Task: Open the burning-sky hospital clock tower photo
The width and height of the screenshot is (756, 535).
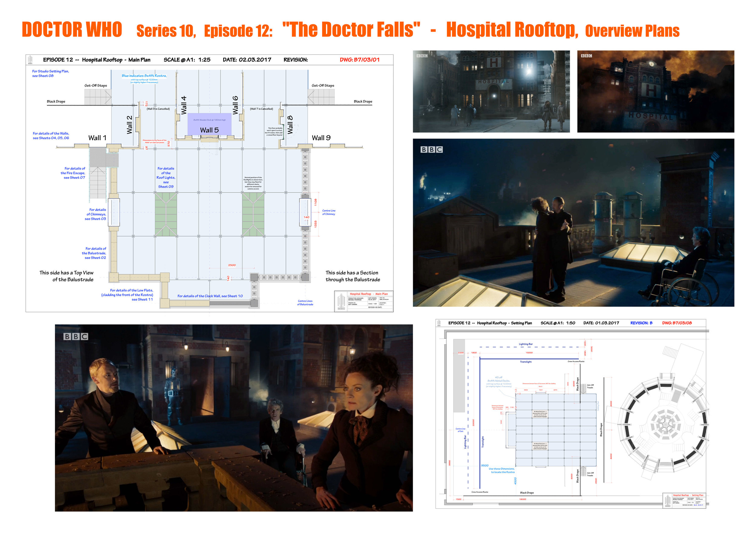Action: (656, 92)
